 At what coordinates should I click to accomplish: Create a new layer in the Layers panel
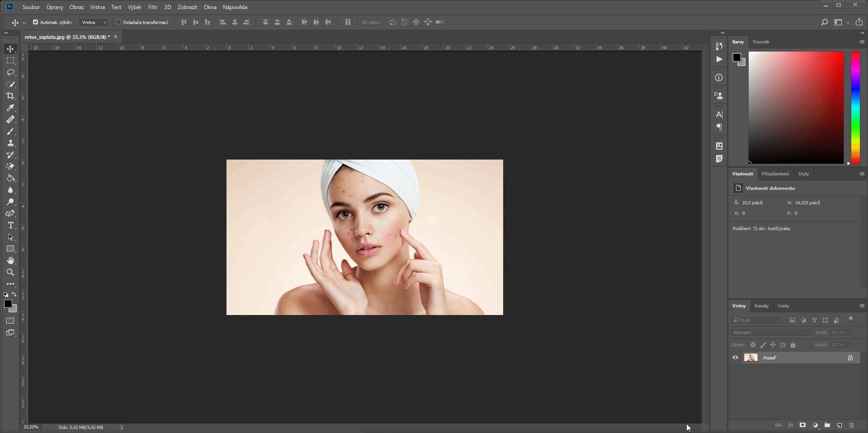[840, 425]
